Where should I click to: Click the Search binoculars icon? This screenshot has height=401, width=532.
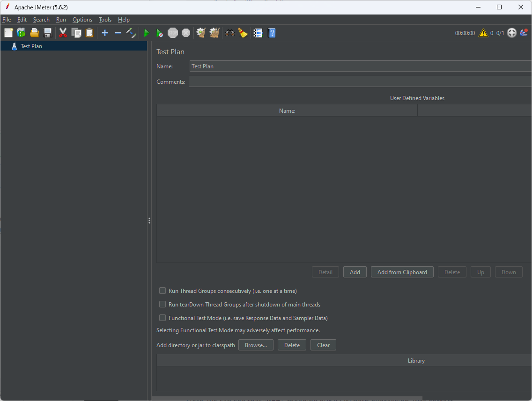pyautogui.click(x=229, y=33)
